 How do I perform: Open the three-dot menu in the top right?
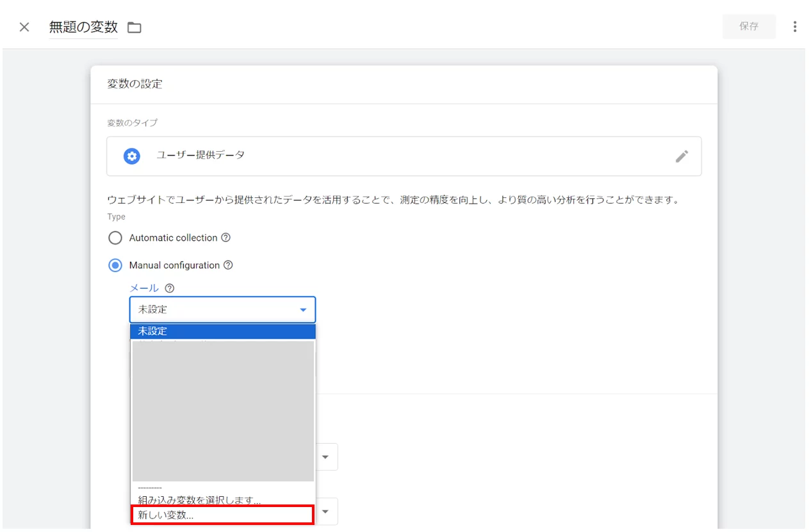(795, 26)
